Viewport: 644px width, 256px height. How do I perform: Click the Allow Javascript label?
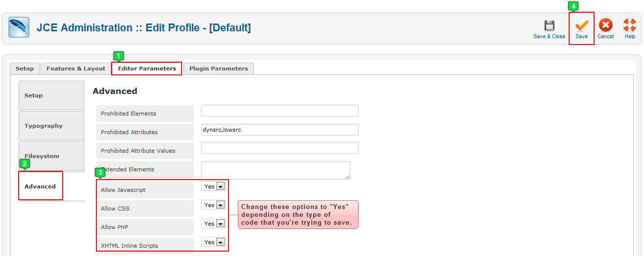123,190
